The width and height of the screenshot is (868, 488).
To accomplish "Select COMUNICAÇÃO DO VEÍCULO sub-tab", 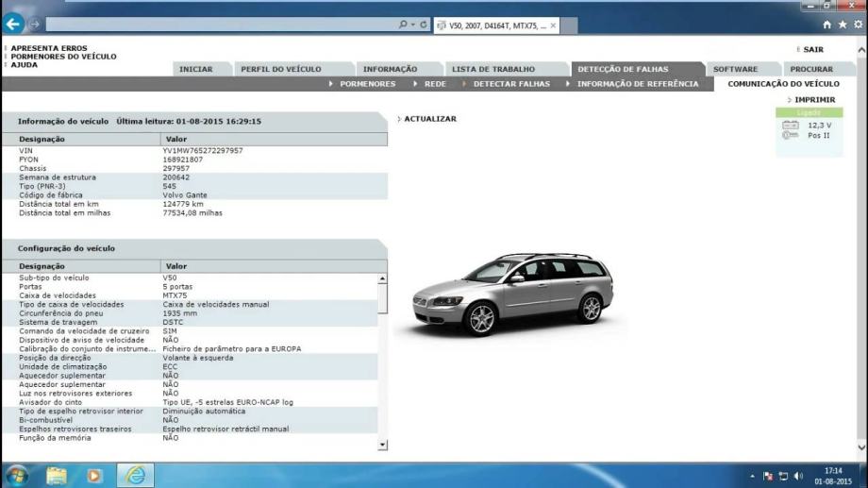I will tap(783, 84).
